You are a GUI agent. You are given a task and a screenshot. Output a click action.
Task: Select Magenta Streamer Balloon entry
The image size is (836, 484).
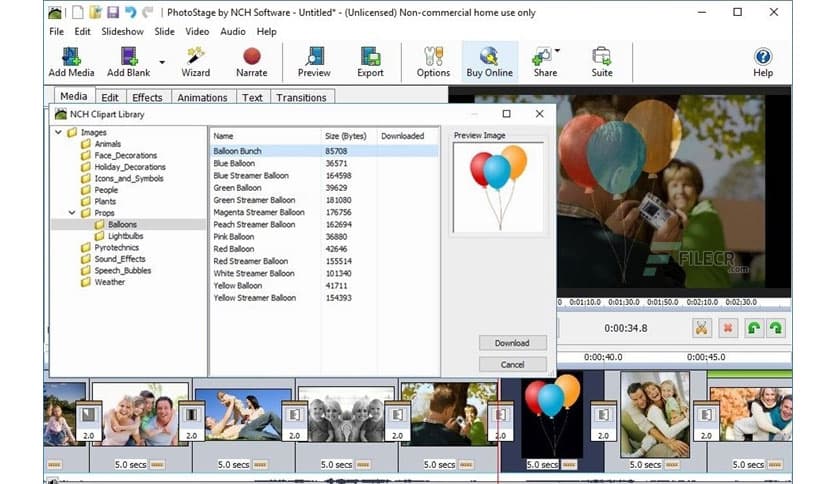coord(325,212)
